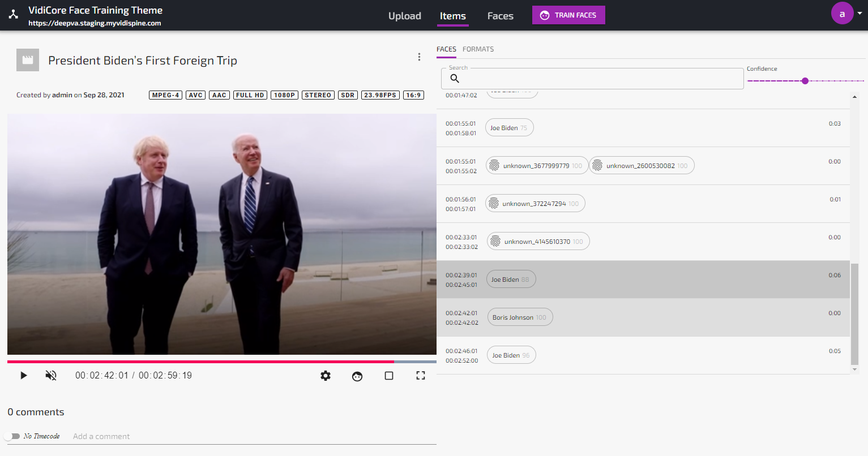Switch to the FORMATS tab
868x456 pixels.
point(478,49)
